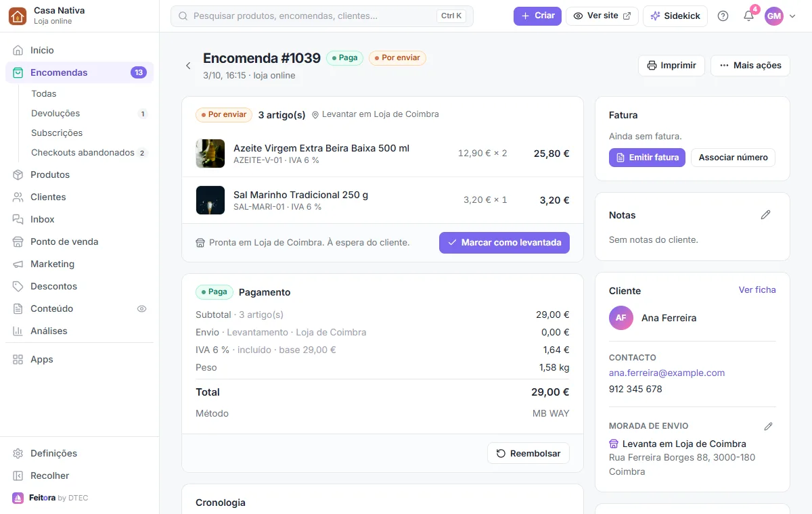Click the Imprimir button
Image resolution: width=812 pixels, height=514 pixels.
(x=671, y=66)
